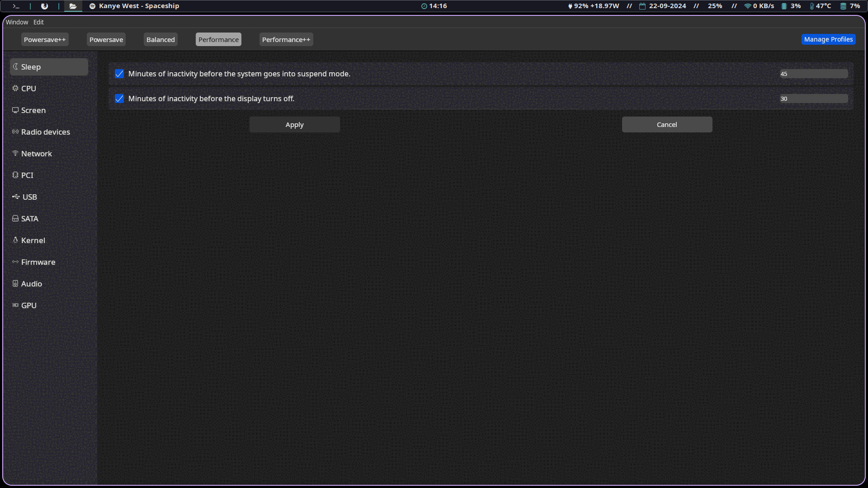Screen dimensions: 868x488
Task: Open the Edit menu
Action: [x=38, y=22]
